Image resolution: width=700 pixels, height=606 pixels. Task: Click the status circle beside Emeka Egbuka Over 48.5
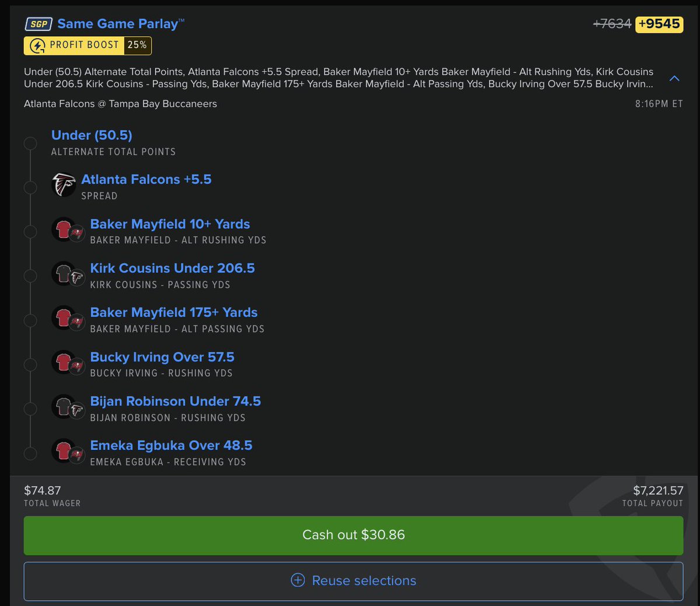pos(30,453)
